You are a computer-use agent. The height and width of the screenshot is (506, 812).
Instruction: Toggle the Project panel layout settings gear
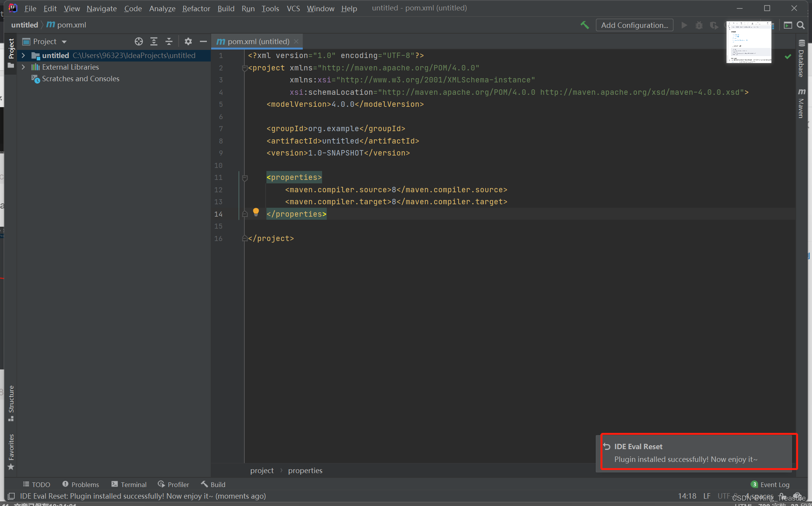click(x=187, y=41)
